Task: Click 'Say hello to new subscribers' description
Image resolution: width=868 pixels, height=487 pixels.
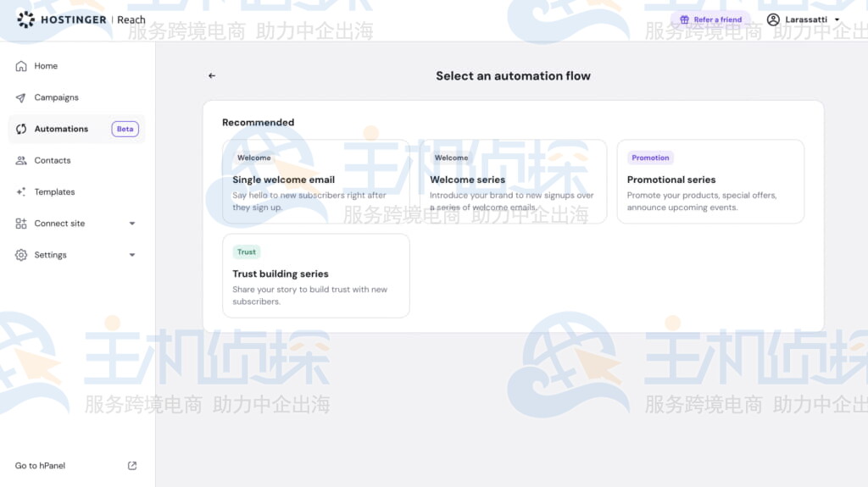Action: tap(309, 201)
